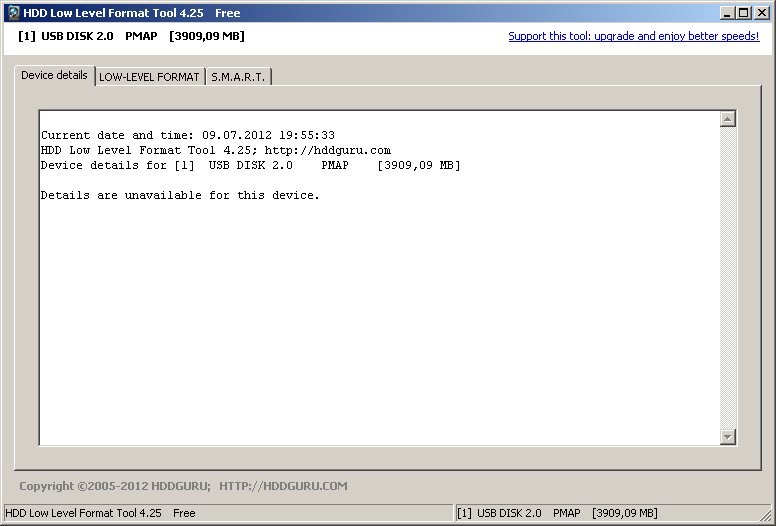Click the status bar USB DISK 2.0 panel

coord(557,513)
